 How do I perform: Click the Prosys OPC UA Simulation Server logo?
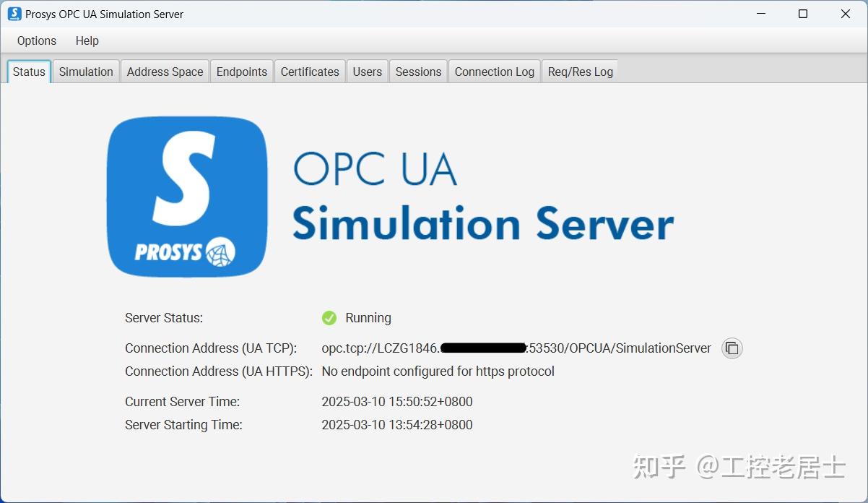[x=186, y=196]
